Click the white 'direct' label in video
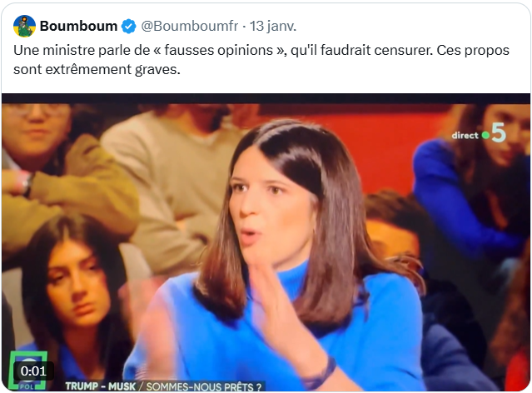This screenshot has width=532, height=393. 465,136
